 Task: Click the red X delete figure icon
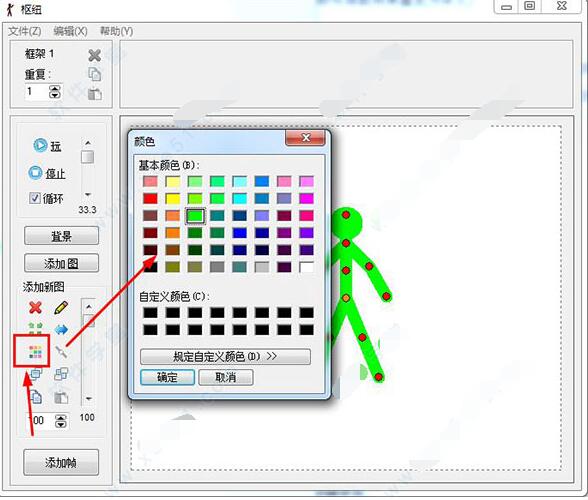coord(35,308)
